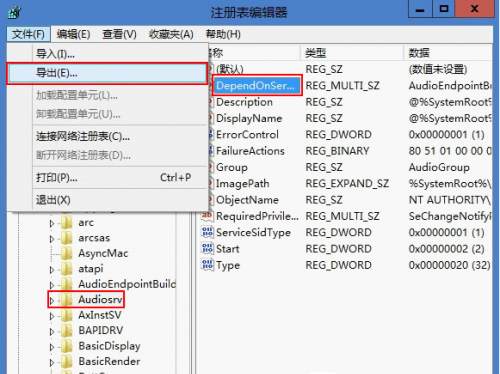This screenshot has width=500, height=374.
Task: Open the 帮助(H) menu
Action: pyautogui.click(x=223, y=34)
